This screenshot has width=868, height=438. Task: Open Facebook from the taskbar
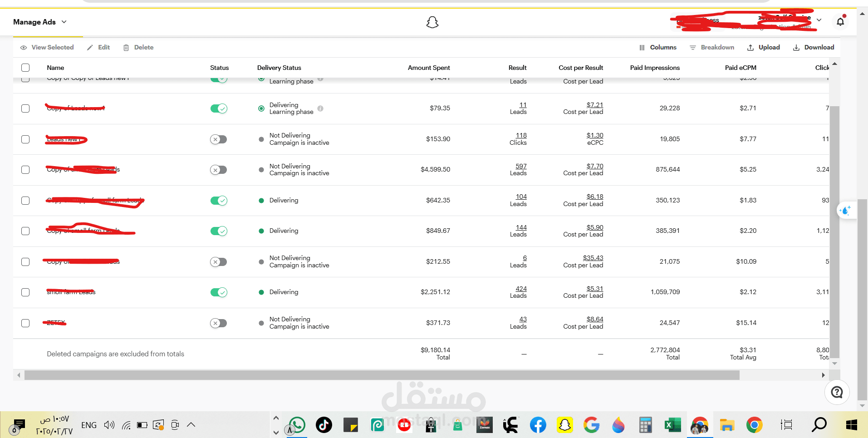pos(538,425)
